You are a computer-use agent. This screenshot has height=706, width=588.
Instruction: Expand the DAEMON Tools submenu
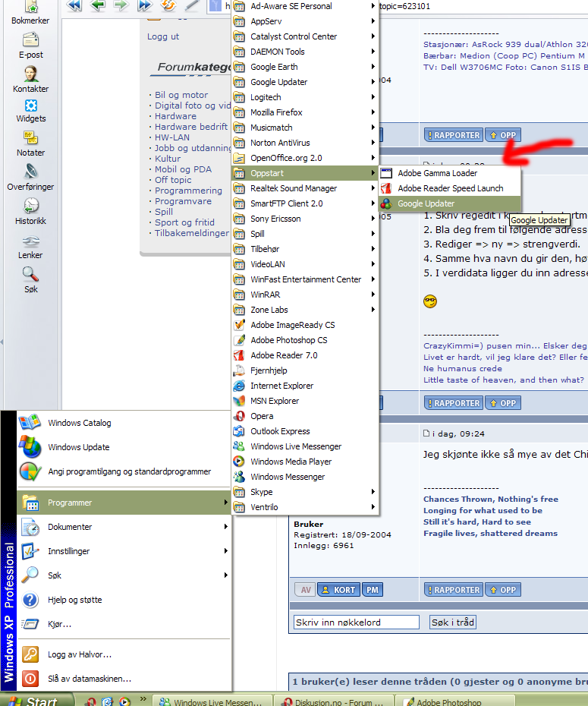tap(306, 52)
